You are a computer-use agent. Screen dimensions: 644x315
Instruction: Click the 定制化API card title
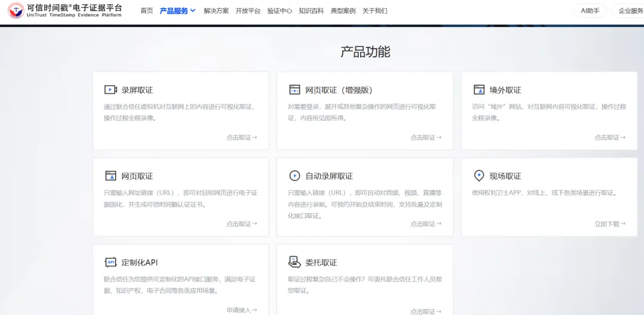pos(140,263)
